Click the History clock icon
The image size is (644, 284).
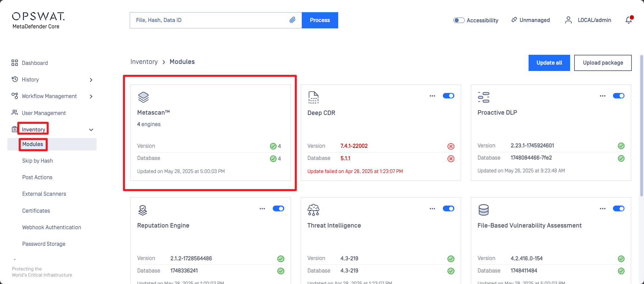pos(15,79)
